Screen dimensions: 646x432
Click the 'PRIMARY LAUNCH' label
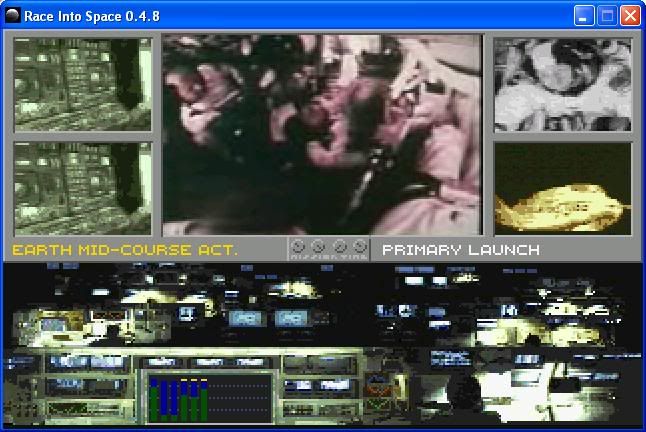coord(461,250)
